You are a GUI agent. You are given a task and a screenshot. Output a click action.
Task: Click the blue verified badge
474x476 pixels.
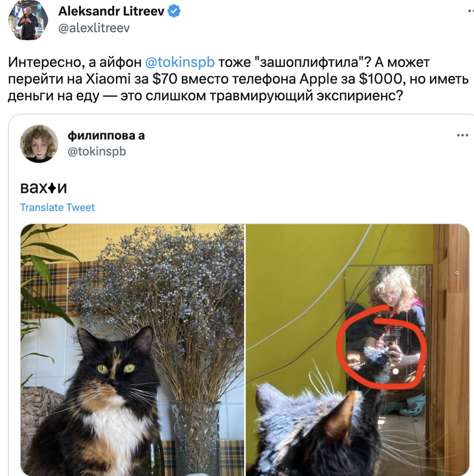coord(174,11)
